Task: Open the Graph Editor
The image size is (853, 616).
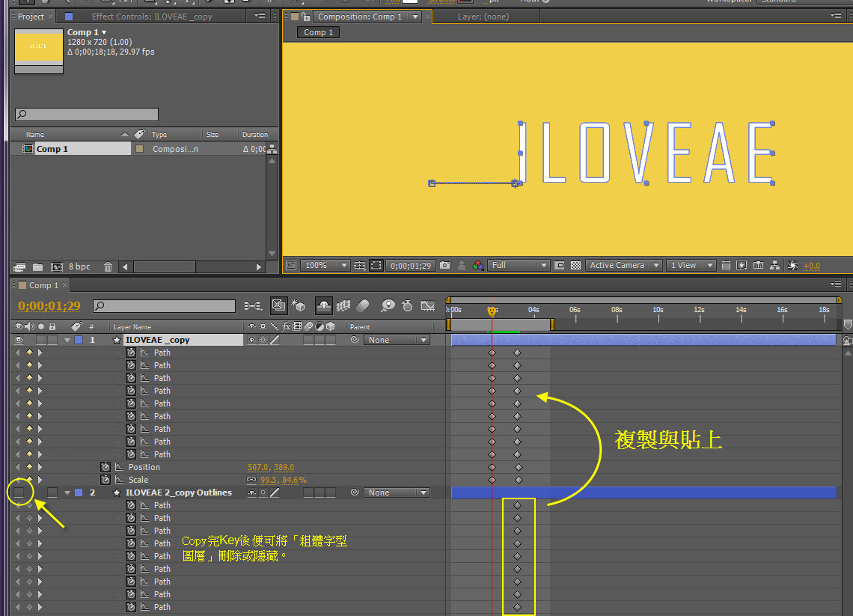Action: coord(427,306)
